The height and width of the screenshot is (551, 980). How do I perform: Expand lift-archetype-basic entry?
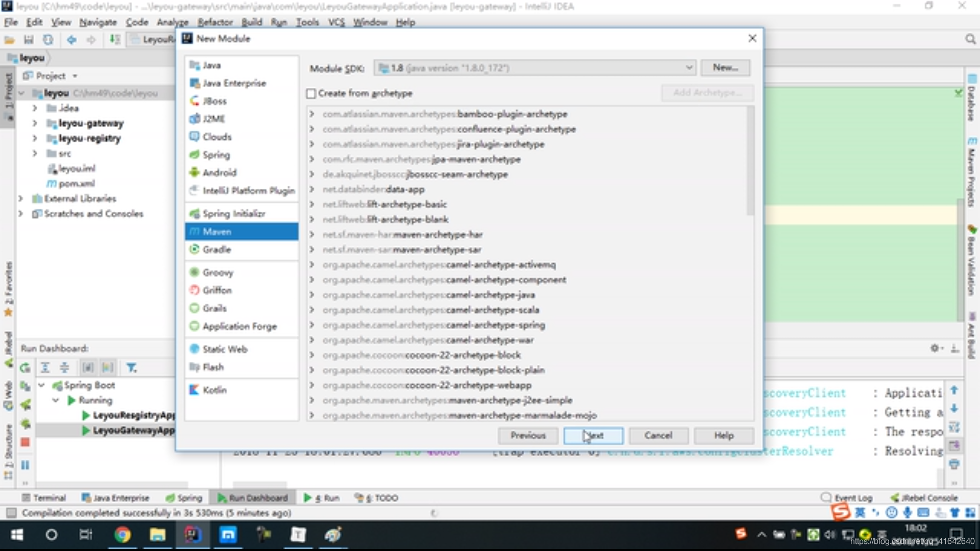point(311,204)
